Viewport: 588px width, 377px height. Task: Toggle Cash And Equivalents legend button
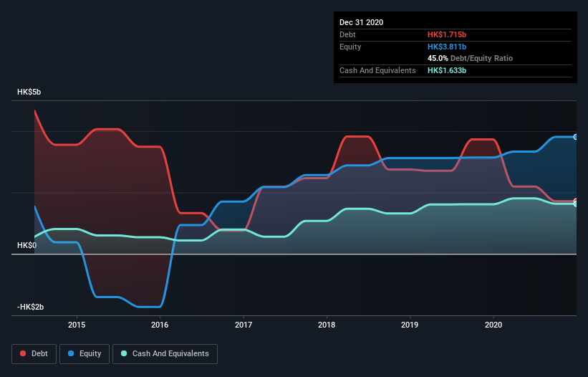tap(165, 354)
